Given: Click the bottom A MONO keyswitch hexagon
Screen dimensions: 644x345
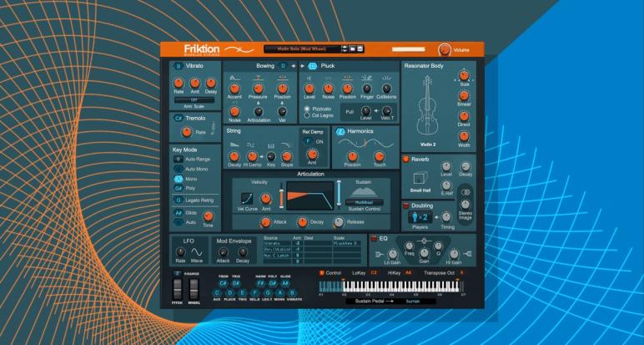Looking at the screenshot, I should click(280, 292).
